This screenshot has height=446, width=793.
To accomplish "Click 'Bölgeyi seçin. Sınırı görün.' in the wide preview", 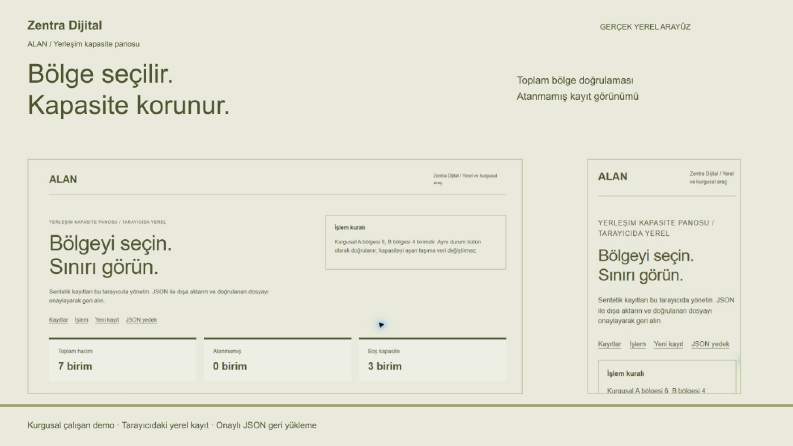I will 110,255.
